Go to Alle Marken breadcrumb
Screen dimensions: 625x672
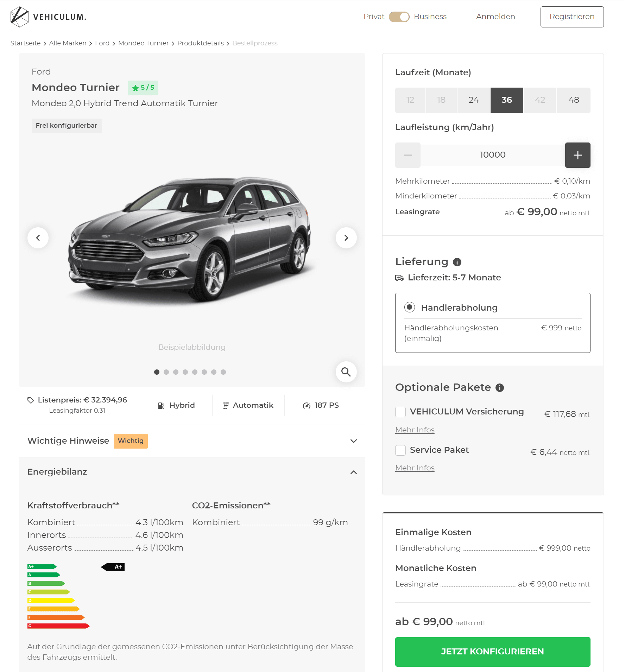coord(68,43)
